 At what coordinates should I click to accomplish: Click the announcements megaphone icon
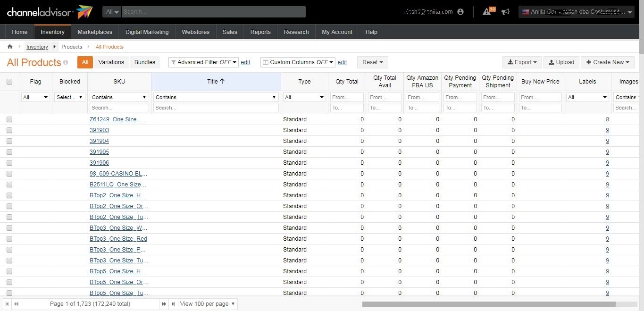(506, 12)
